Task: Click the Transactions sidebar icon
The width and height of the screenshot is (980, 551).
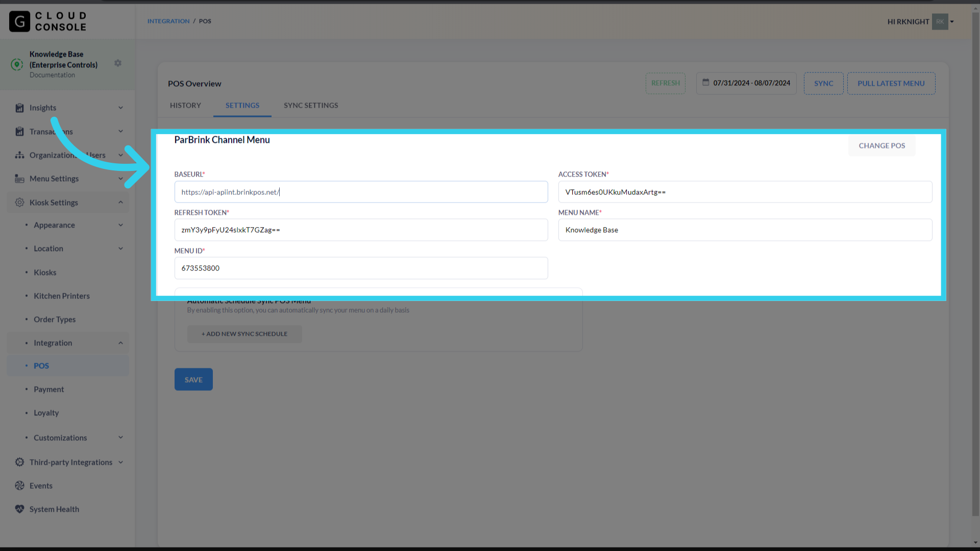Action: click(x=19, y=132)
